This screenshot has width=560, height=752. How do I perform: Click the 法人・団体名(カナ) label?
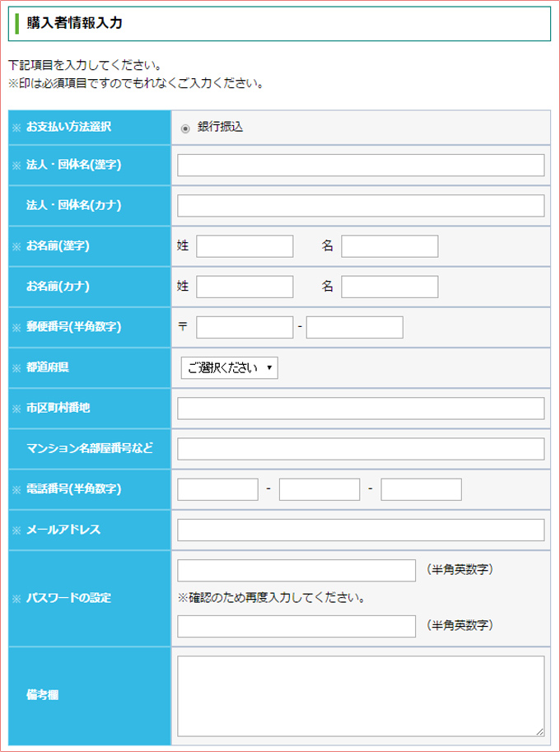[x=73, y=206]
